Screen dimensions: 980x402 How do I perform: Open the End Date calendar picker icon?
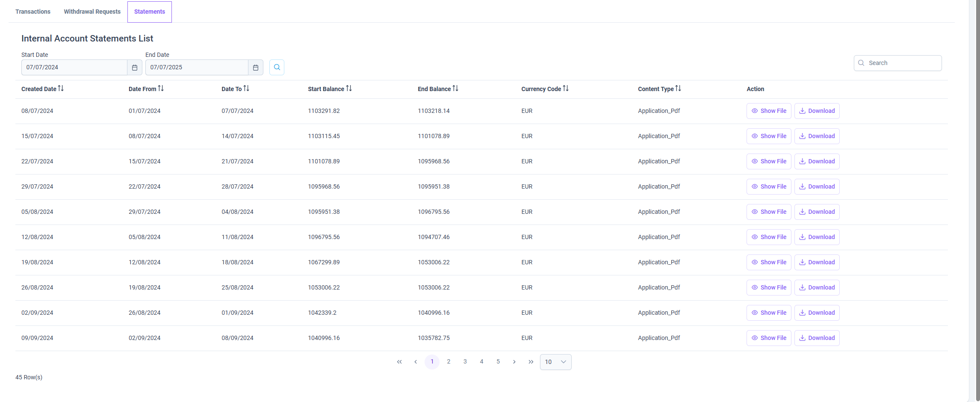[x=256, y=68]
